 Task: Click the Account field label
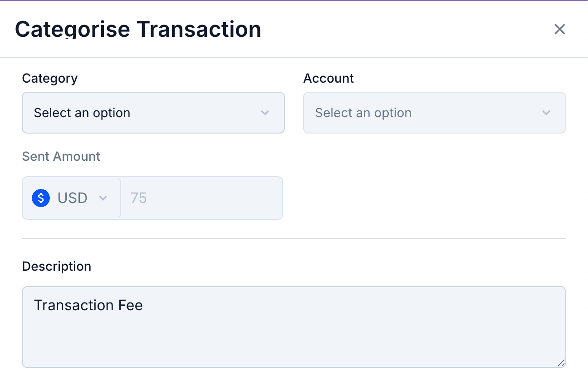[x=328, y=78]
